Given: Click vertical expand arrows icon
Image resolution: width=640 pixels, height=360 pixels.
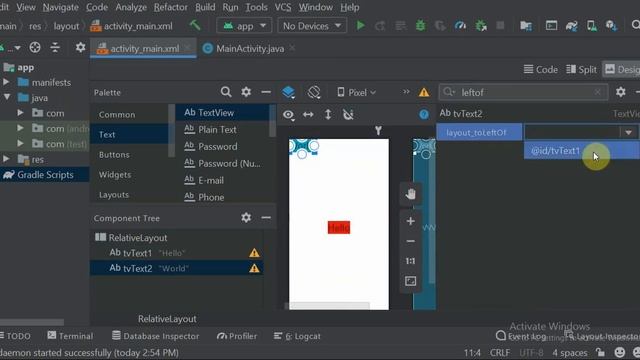Looking at the screenshot, I should (x=328, y=115).
